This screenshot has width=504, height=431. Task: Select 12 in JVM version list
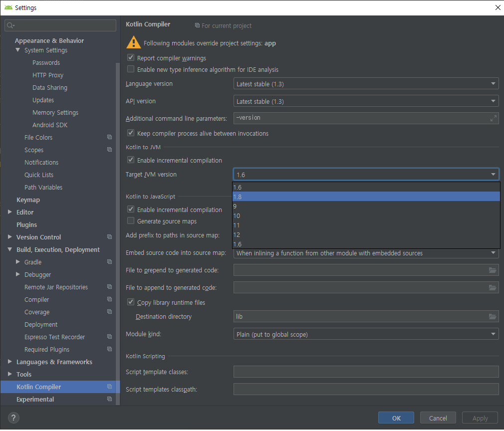pyautogui.click(x=366, y=234)
